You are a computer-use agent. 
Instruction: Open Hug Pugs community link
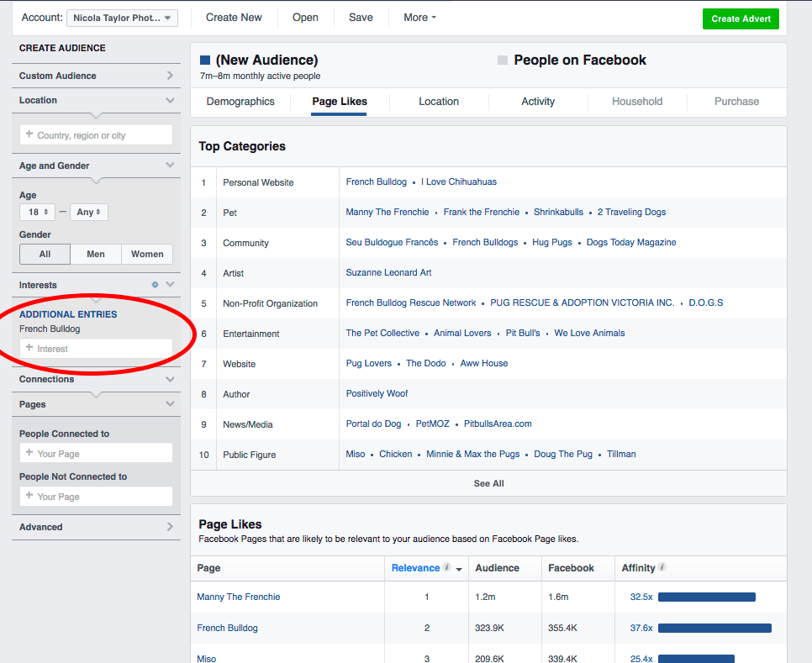552,242
